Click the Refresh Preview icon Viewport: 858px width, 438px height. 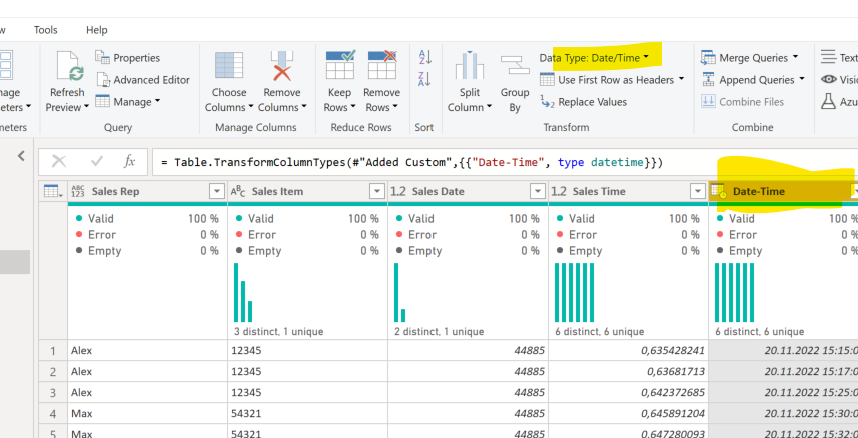[x=70, y=66]
